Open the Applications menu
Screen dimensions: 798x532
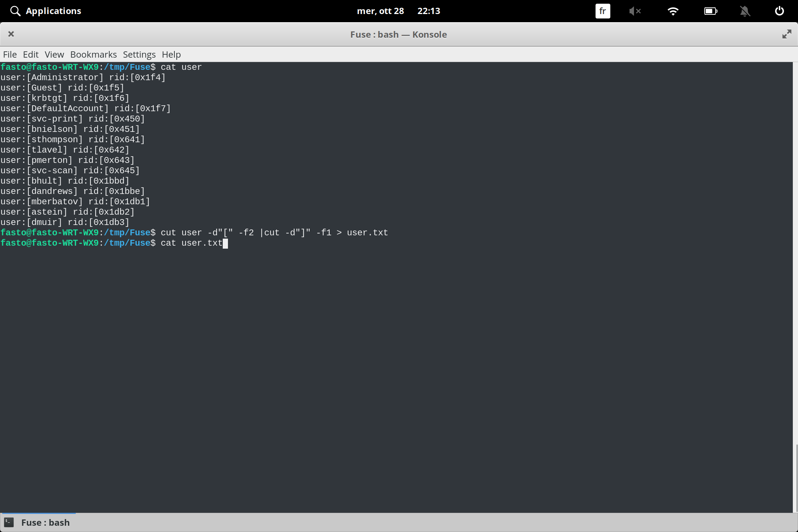[x=53, y=11]
